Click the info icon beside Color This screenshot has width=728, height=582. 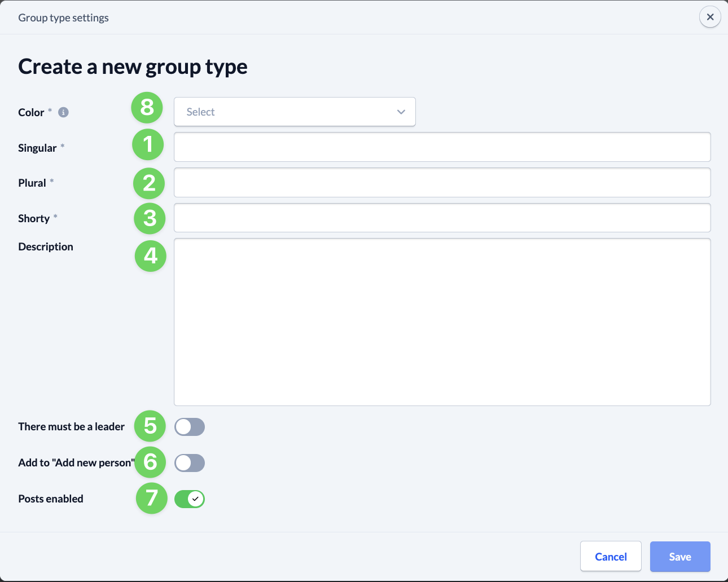[64, 112]
